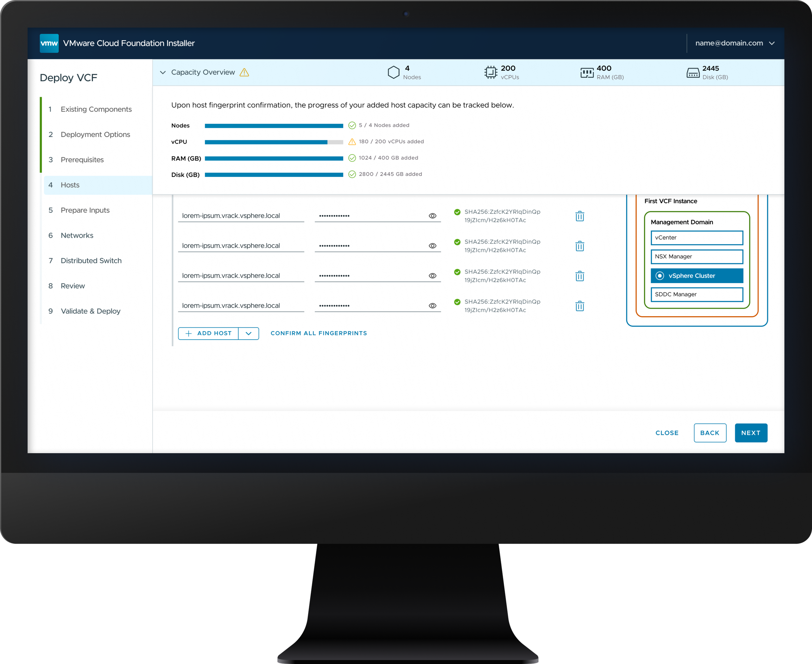Viewport: 812px width, 664px height.
Task: Go to the Prerequisites step
Action: click(x=82, y=160)
